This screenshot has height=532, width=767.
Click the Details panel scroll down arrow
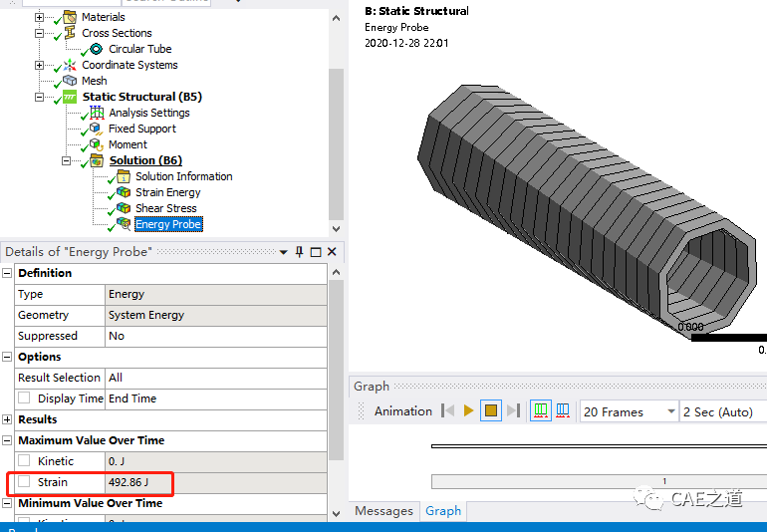(x=336, y=513)
